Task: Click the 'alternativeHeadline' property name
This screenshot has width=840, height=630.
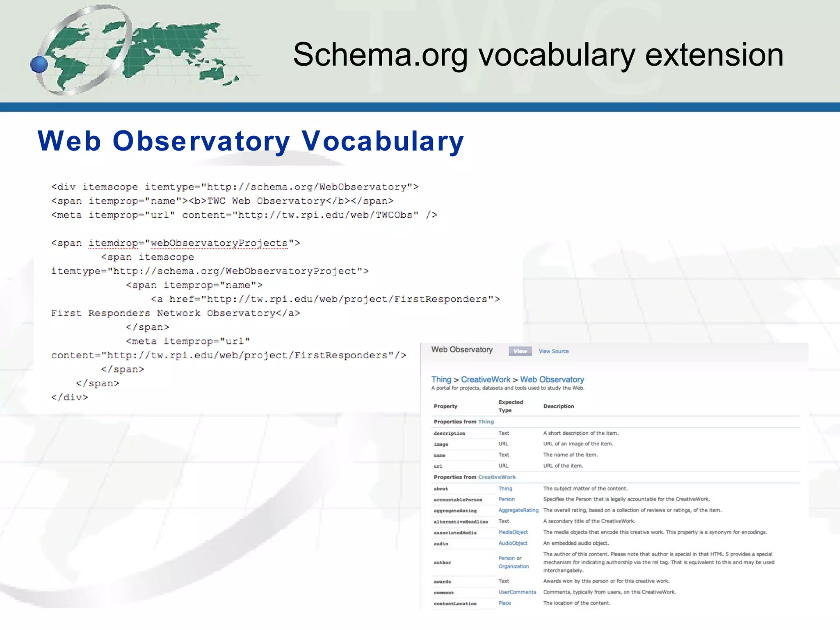Action: coord(461,522)
